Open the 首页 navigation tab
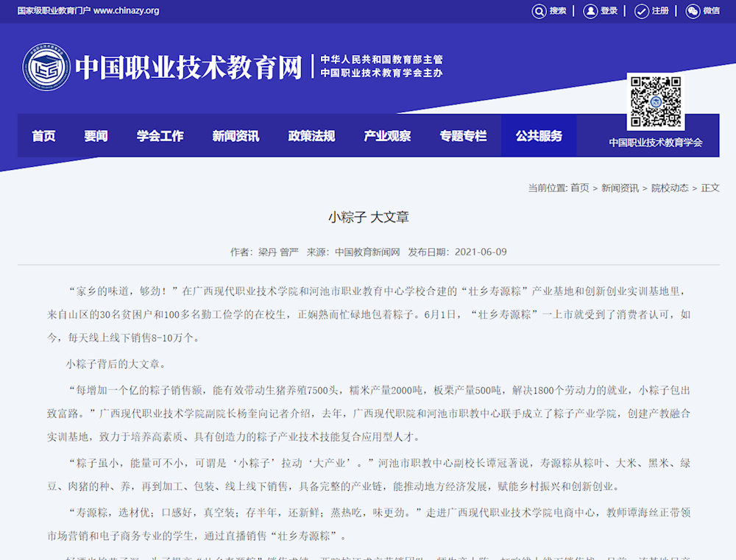 point(43,136)
